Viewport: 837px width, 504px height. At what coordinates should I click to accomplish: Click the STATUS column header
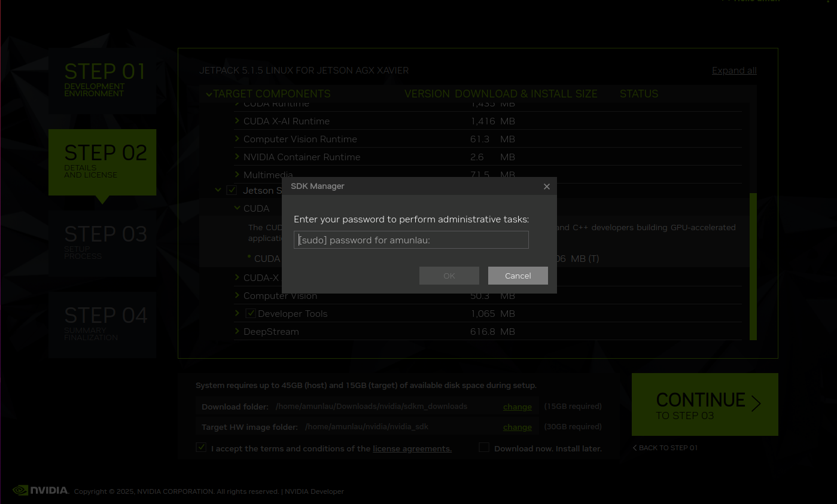coord(639,94)
